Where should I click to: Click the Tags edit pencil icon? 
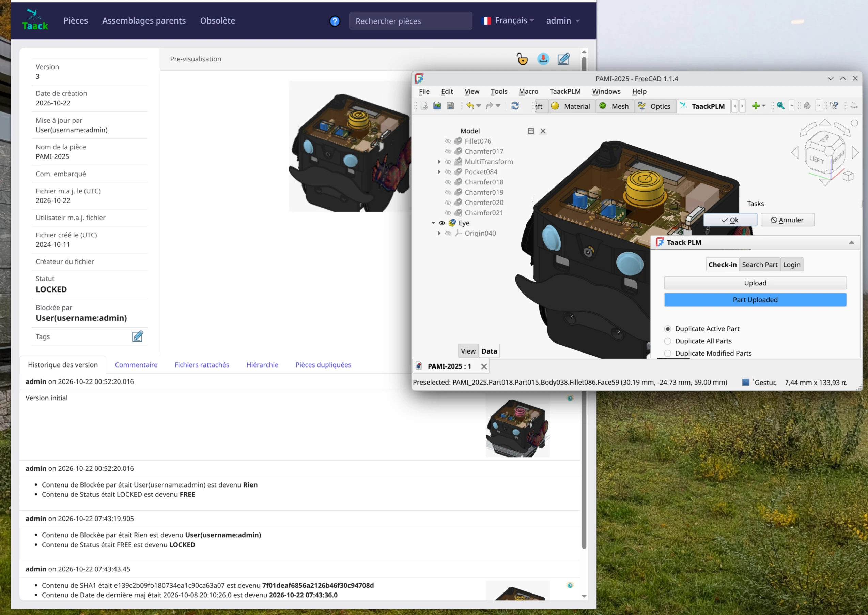137,336
